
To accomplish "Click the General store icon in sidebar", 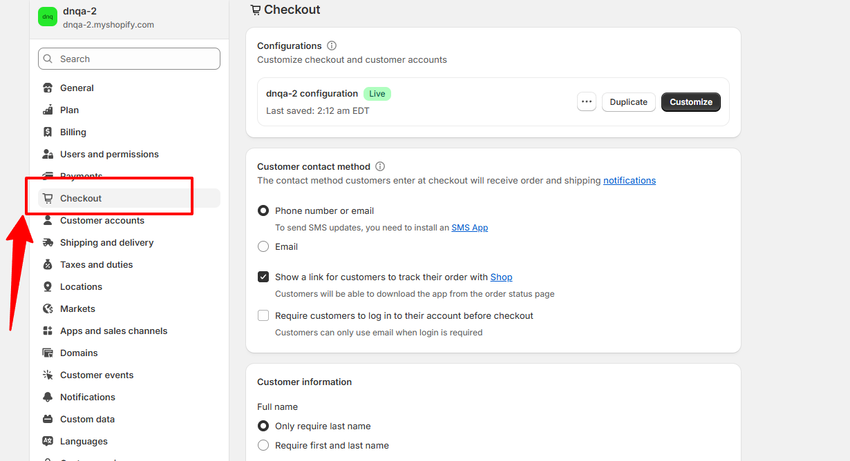I will 48,88.
